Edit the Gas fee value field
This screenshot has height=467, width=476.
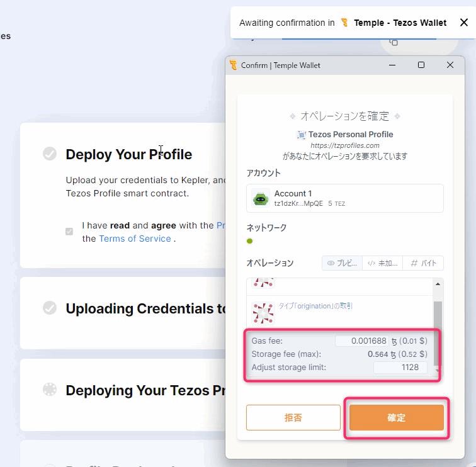pos(362,340)
